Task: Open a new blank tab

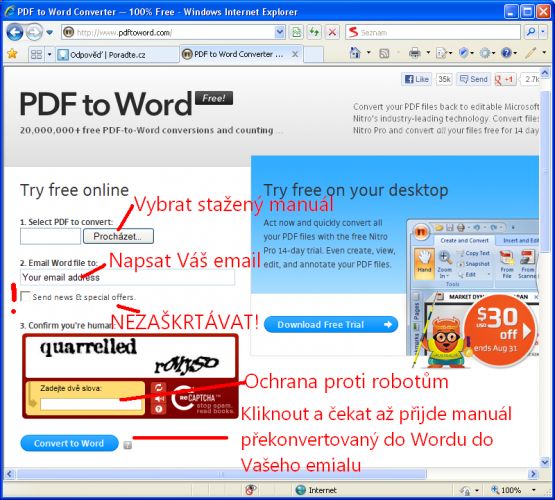Action: point(314,54)
